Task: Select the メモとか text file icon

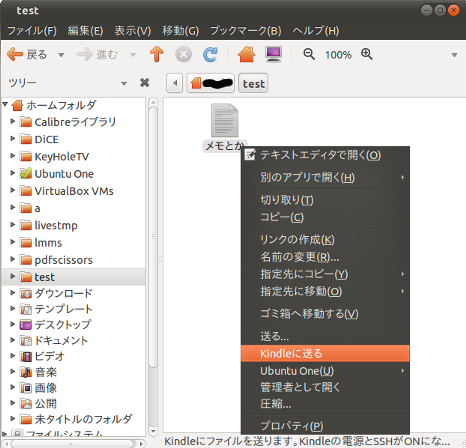Action: click(224, 120)
